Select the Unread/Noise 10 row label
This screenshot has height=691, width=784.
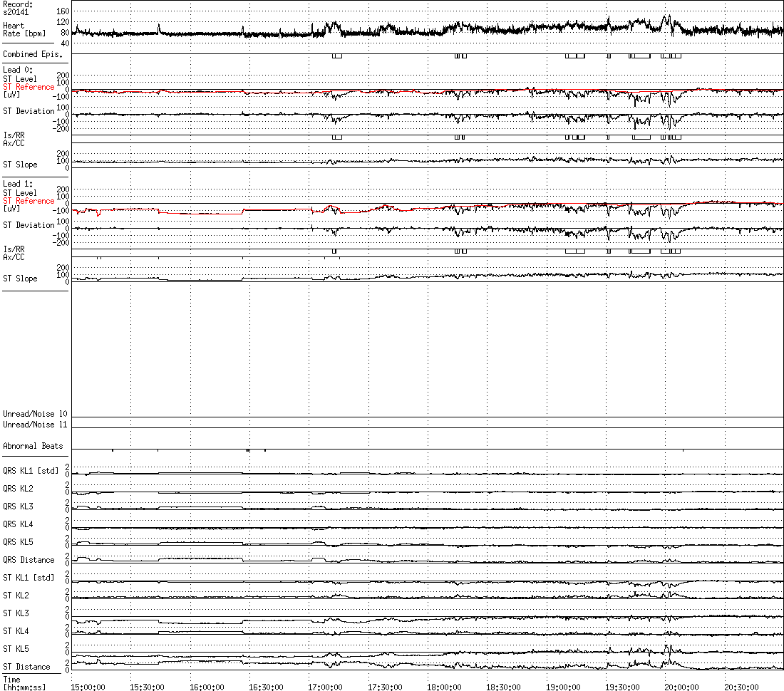coord(35,414)
